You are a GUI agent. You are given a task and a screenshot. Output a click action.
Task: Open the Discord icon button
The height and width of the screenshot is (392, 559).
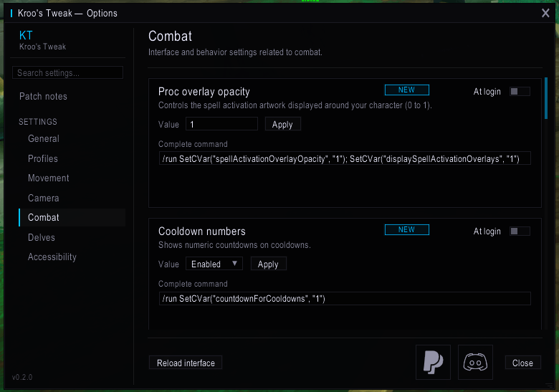[x=475, y=363]
